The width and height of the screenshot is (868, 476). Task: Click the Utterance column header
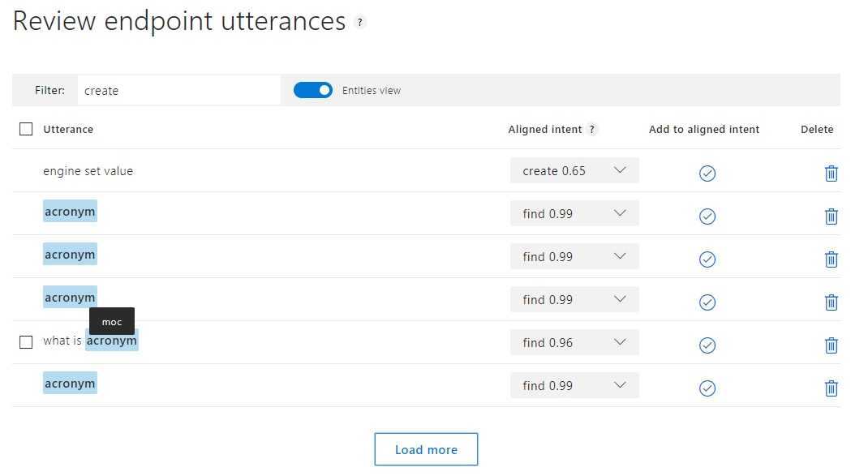pos(68,130)
